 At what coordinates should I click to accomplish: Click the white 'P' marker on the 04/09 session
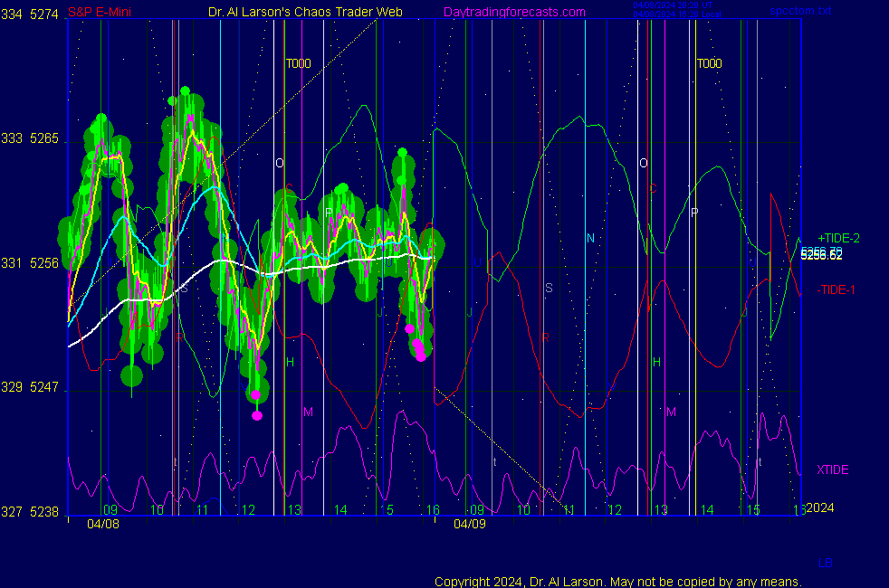tap(694, 213)
